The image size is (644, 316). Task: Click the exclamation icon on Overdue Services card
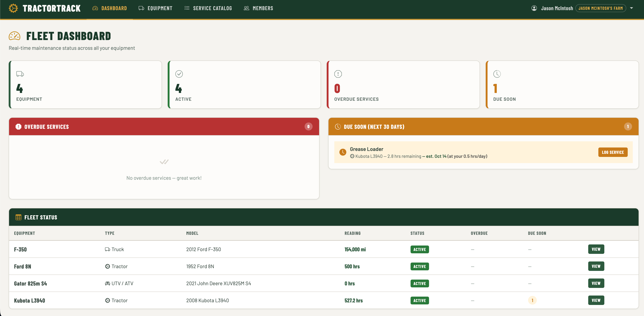coord(338,74)
